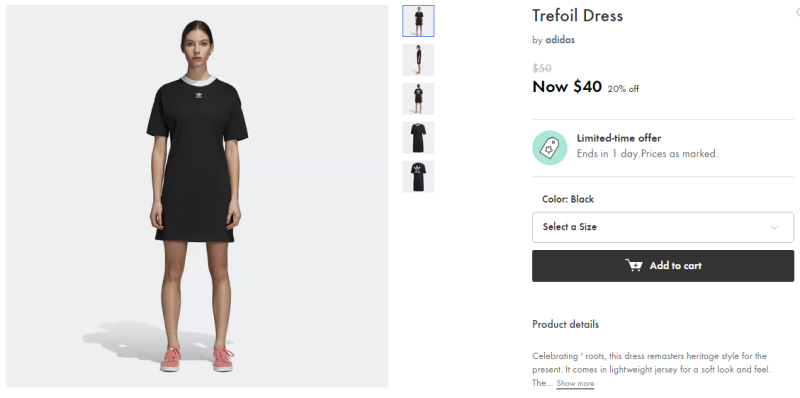Open the adidas brand link

tap(560, 40)
